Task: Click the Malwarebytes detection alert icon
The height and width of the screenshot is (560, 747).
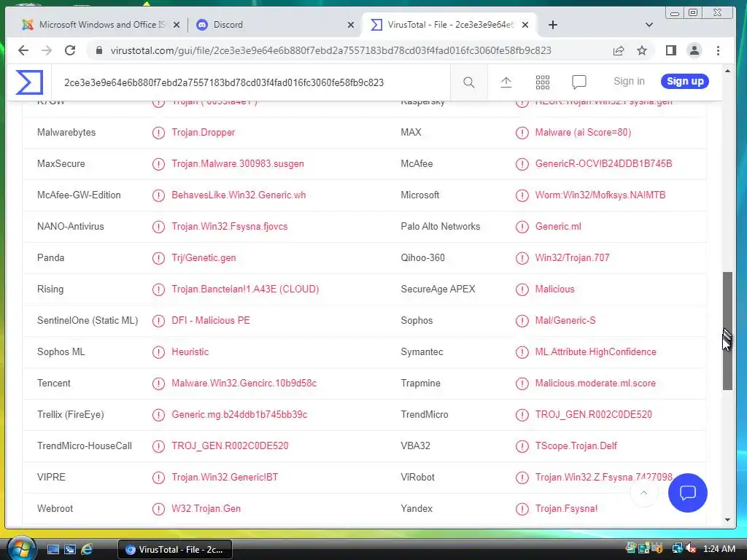Action: click(x=158, y=133)
